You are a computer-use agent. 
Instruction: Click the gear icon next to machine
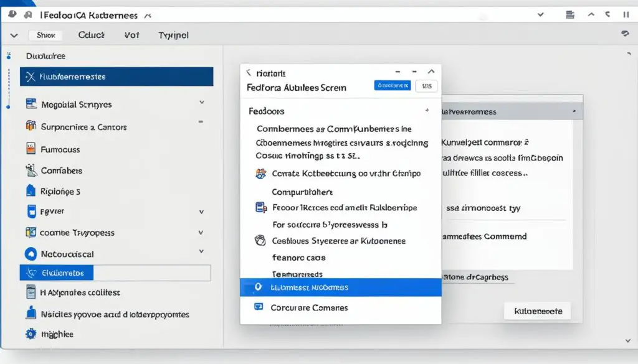tap(30, 334)
